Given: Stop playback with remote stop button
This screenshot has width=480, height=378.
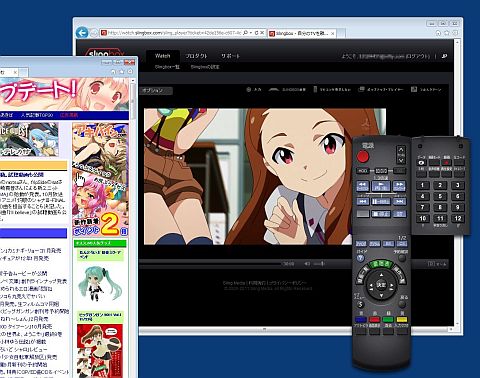Looking at the screenshot, I should 381,214.
